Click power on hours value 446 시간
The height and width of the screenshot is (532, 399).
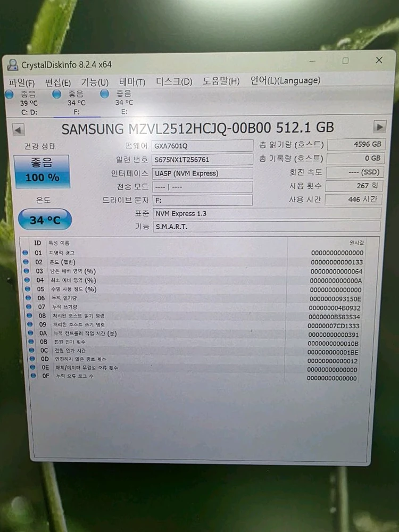pos(353,199)
